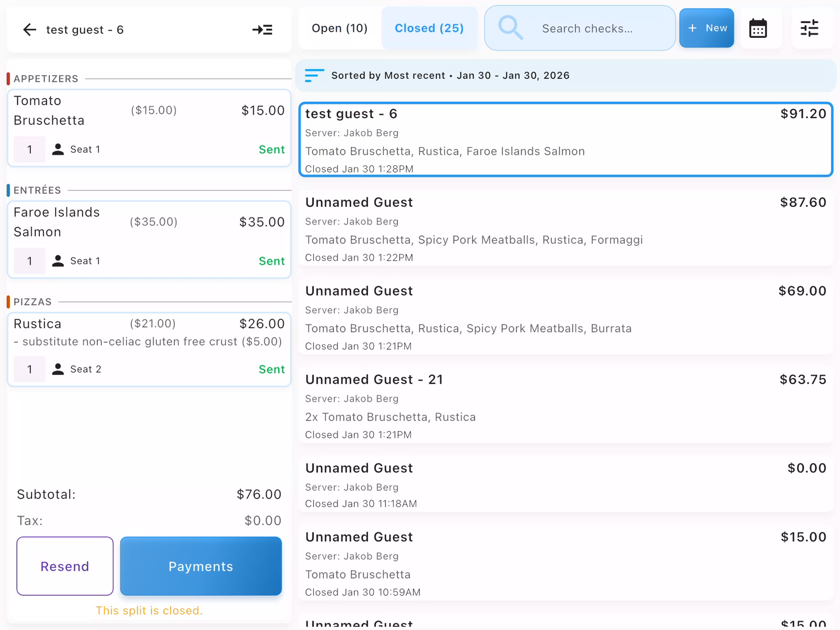
Task: Click the magnifying glass search icon
Action: pos(510,28)
